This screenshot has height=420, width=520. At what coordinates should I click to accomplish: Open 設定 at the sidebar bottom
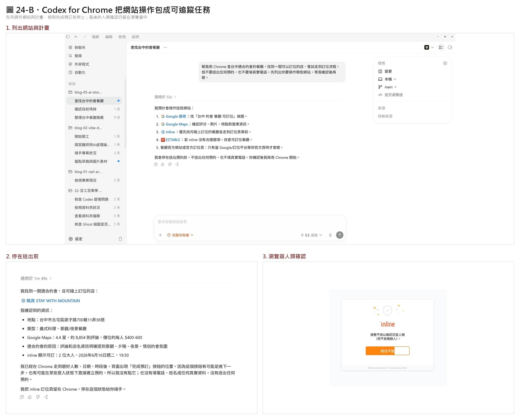(x=76, y=239)
